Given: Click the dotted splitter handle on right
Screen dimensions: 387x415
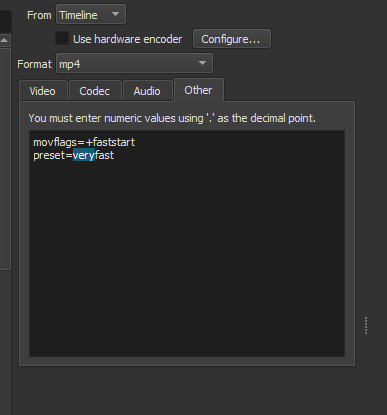Looking at the screenshot, I should 366,325.
